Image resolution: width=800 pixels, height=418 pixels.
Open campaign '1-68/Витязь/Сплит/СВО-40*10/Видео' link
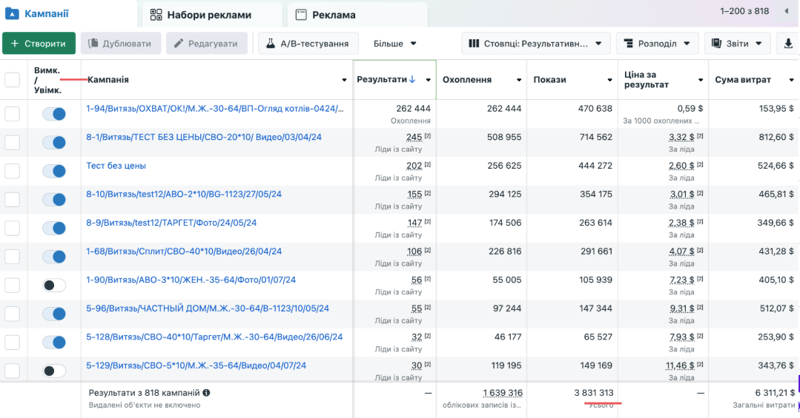click(x=184, y=251)
